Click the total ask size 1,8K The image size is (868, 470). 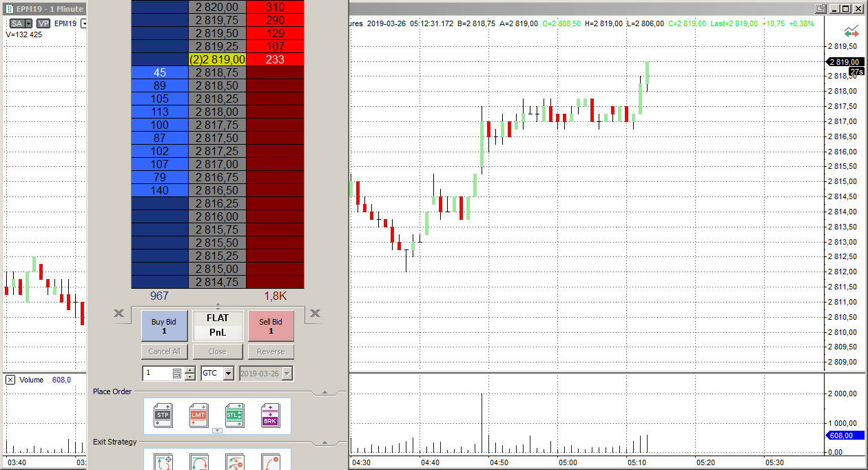pyautogui.click(x=275, y=296)
